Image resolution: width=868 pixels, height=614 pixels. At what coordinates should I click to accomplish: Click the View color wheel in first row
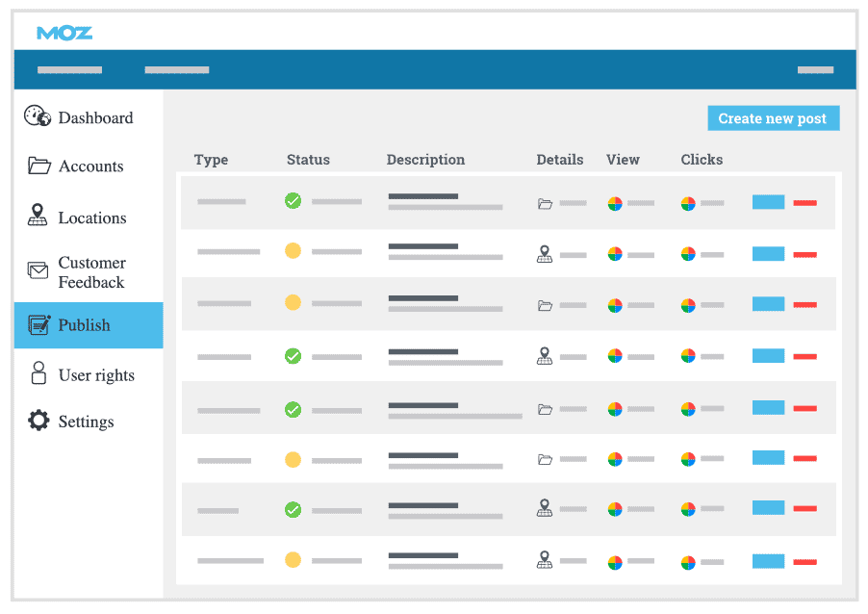coord(615,203)
